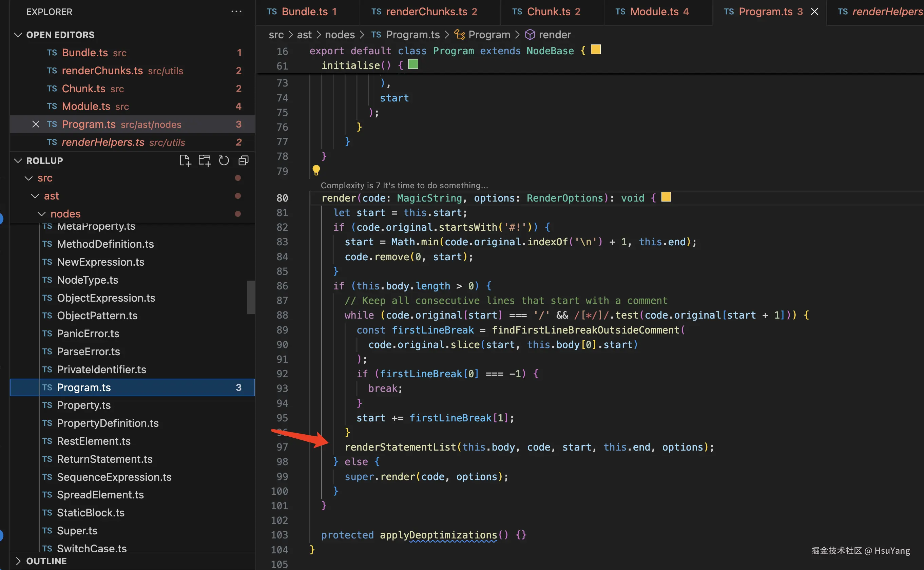Open the Explorer more actions ellipsis
This screenshot has height=570, width=924.
tap(236, 12)
